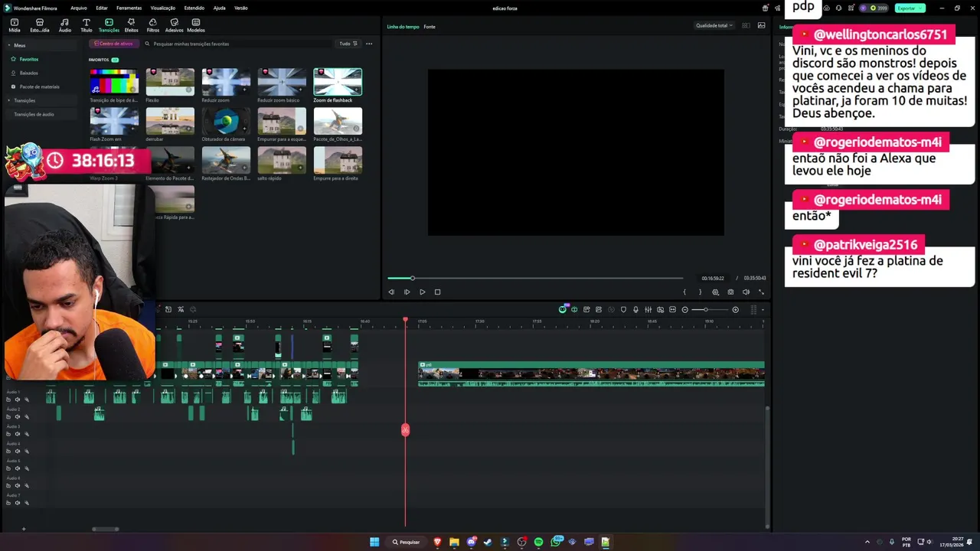Select the Transições tab

pyautogui.click(x=109, y=25)
